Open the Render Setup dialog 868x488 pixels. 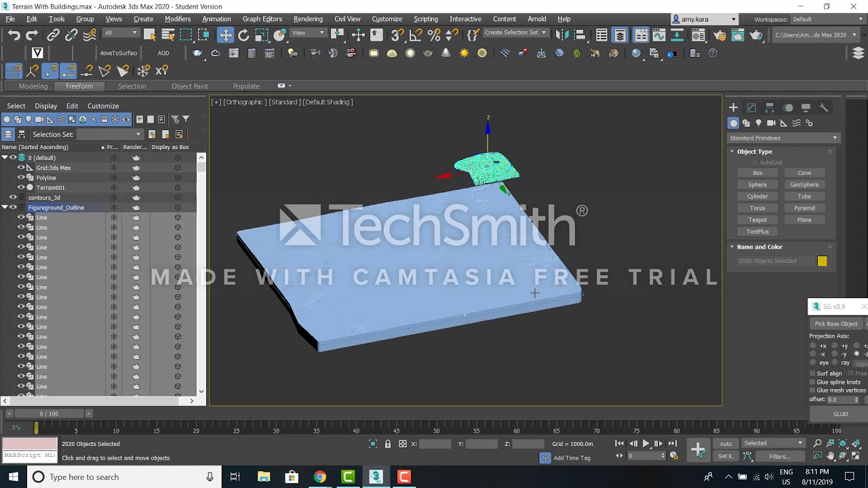719,35
